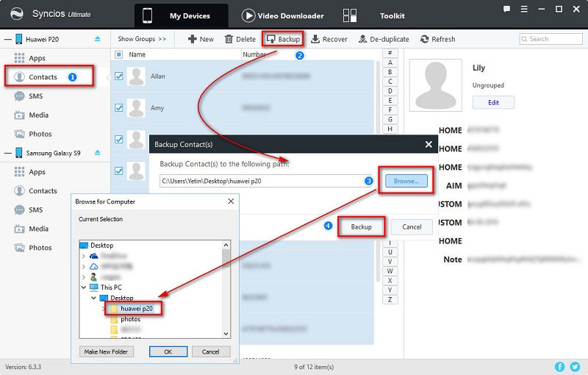This screenshot has height=375, width=588.
Task: Click De-duplicate in contacts toolbar
Action: (x=384, y=39)
